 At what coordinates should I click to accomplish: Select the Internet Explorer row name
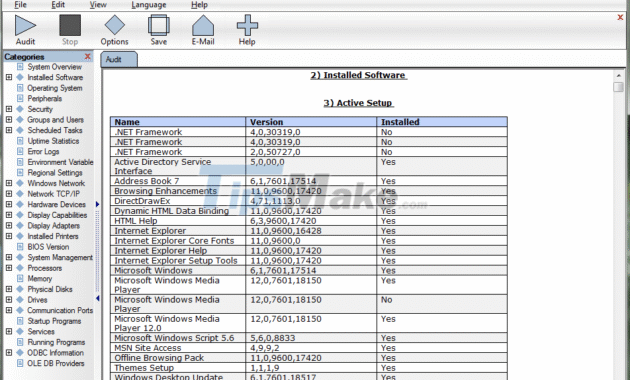pyautogui.click(x=150, y=231)
